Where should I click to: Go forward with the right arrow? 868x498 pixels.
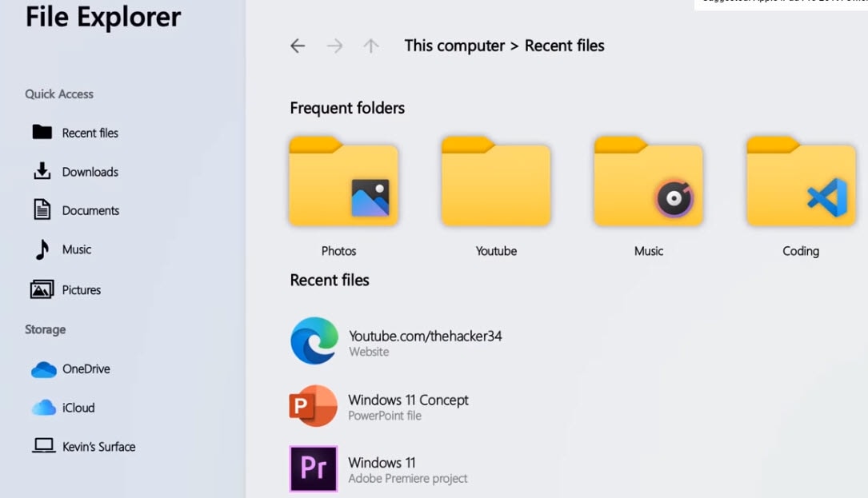334,46
